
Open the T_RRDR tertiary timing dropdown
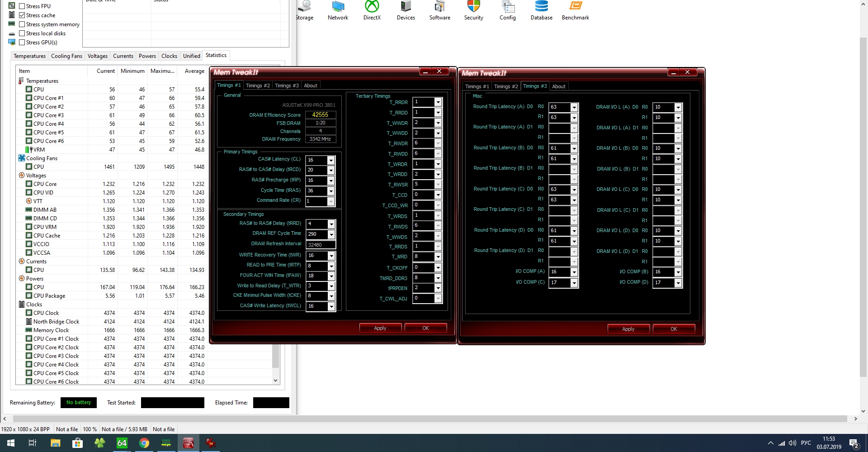[x=438, y=102]
